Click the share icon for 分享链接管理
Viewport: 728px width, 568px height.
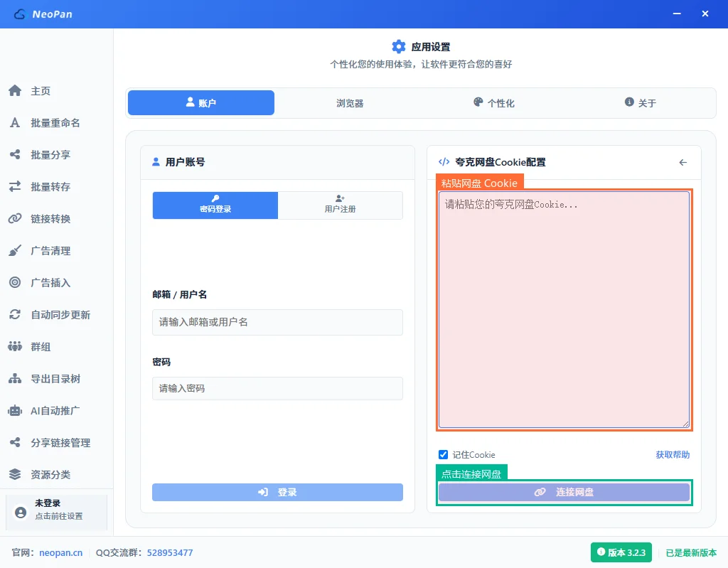15,443
